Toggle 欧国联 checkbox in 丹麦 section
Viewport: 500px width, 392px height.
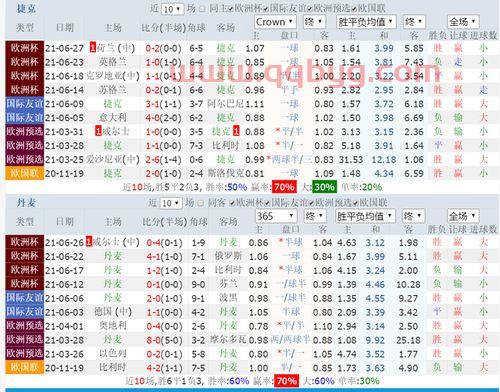pos(355,203)
